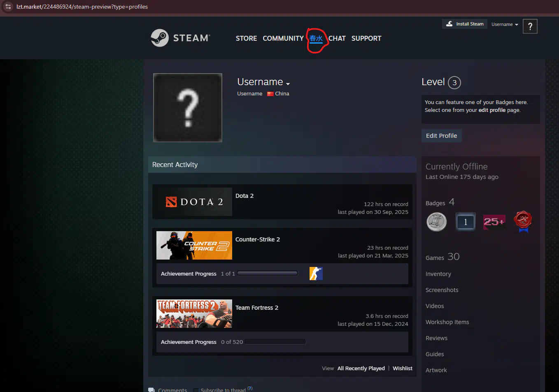Click the '23 hrs on record' text

[x=388, y=248]
